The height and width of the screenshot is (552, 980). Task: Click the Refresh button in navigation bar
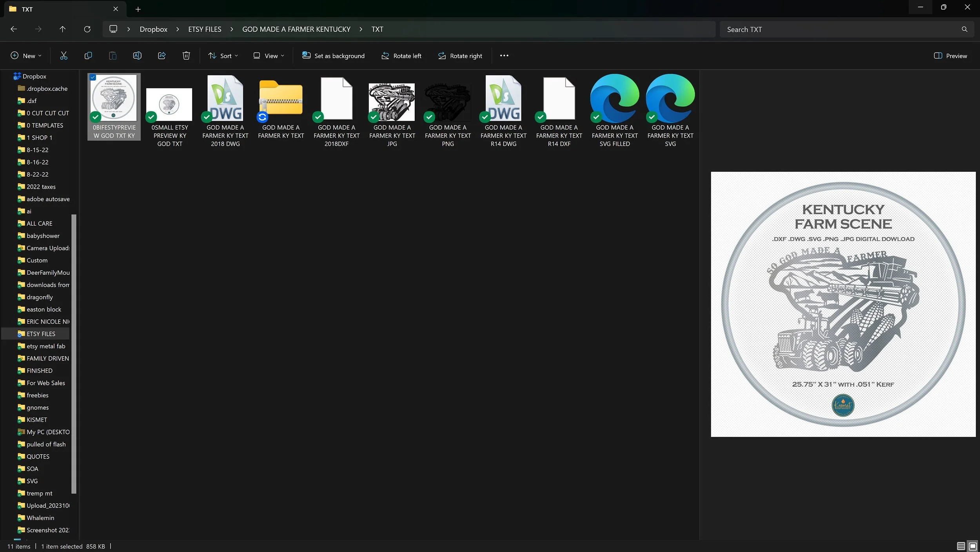(x=87, y=29)
